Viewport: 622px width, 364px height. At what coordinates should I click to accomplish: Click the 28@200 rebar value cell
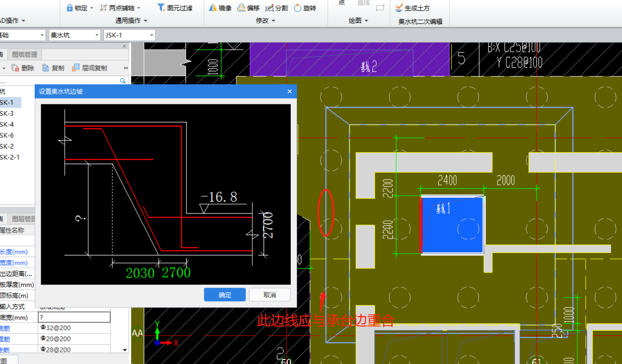point(74,349)
